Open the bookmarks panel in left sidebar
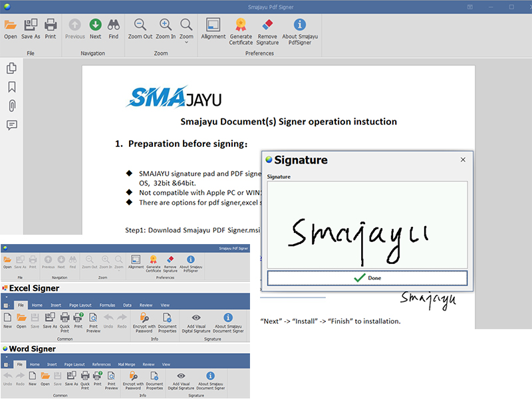 [x=11, y=87]
